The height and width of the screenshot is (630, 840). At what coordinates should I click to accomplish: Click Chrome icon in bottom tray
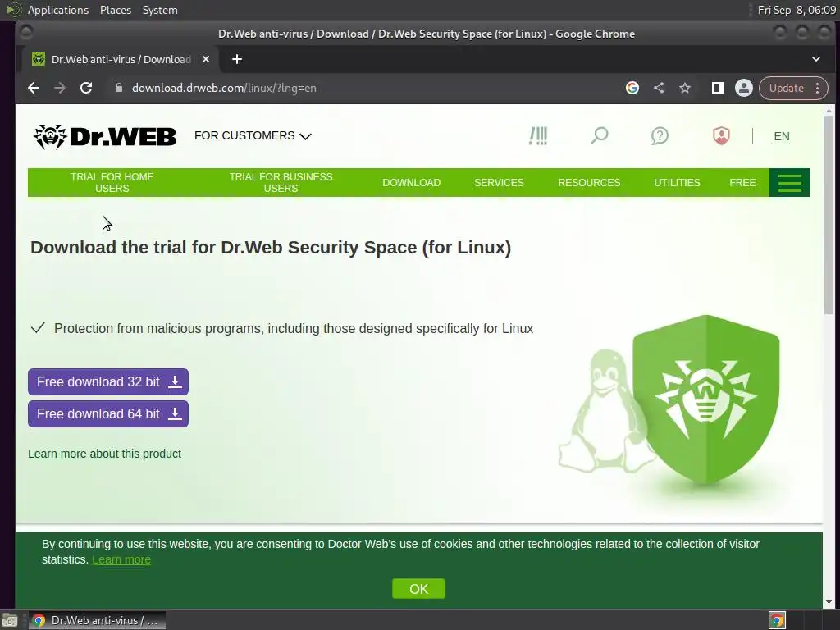[778, 620]
